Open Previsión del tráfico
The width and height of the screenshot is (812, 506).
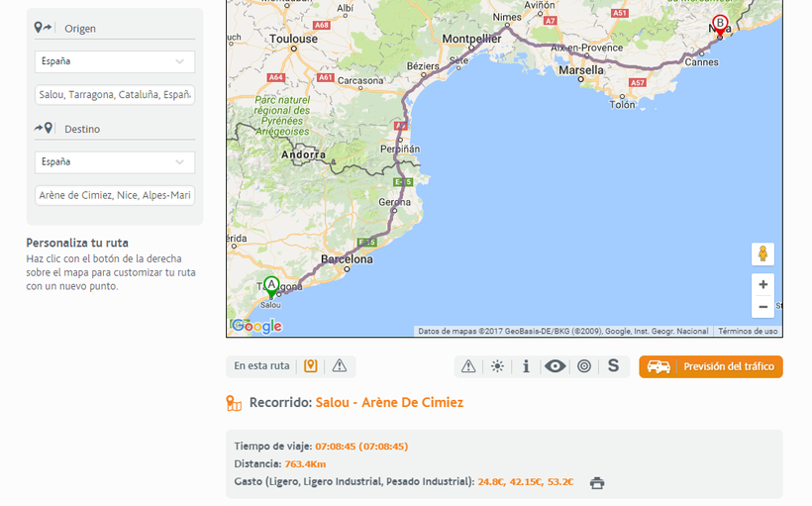click(711, 366)
